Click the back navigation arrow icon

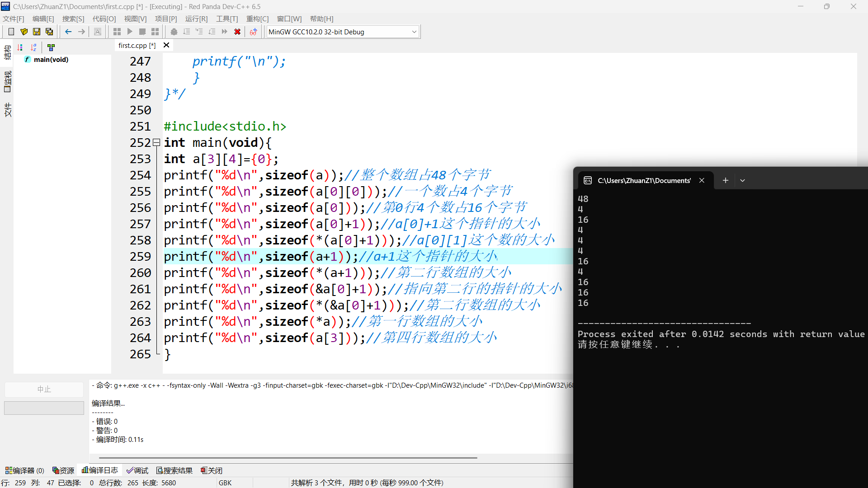tap(68, 32)
